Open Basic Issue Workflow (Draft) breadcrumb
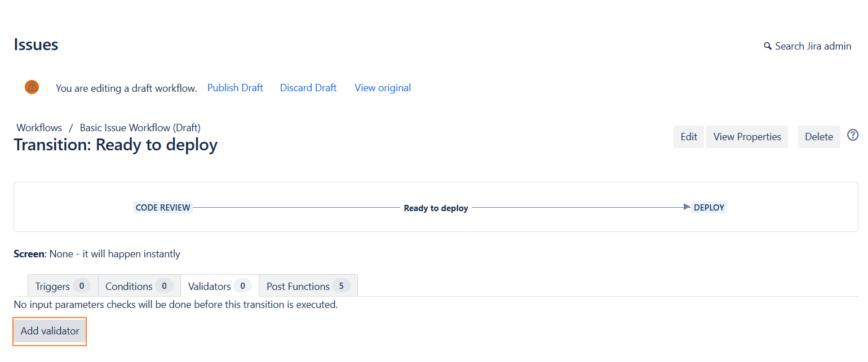 [140, 128]
